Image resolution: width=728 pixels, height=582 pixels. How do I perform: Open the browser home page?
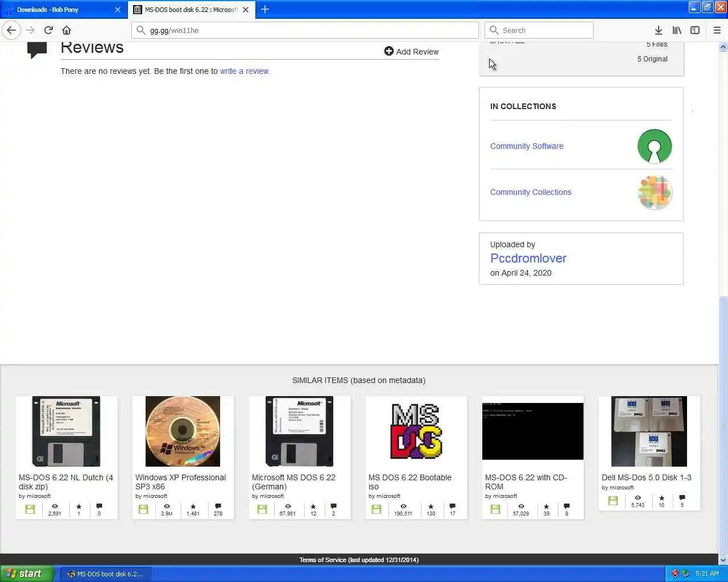pyautogui.click(x=67, y=30)
